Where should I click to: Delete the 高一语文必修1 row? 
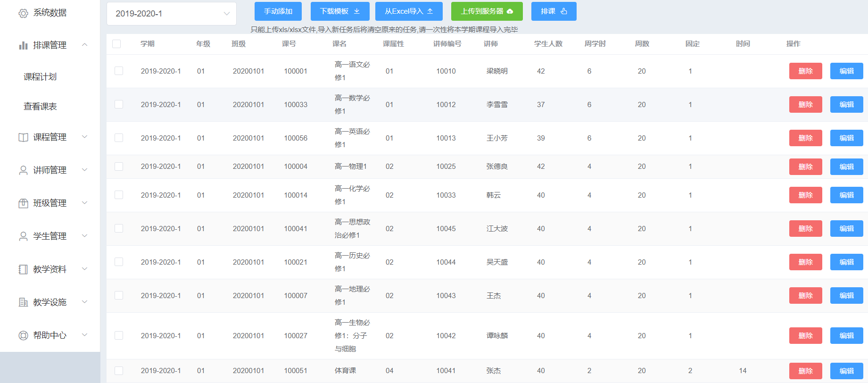coord(806,71)
